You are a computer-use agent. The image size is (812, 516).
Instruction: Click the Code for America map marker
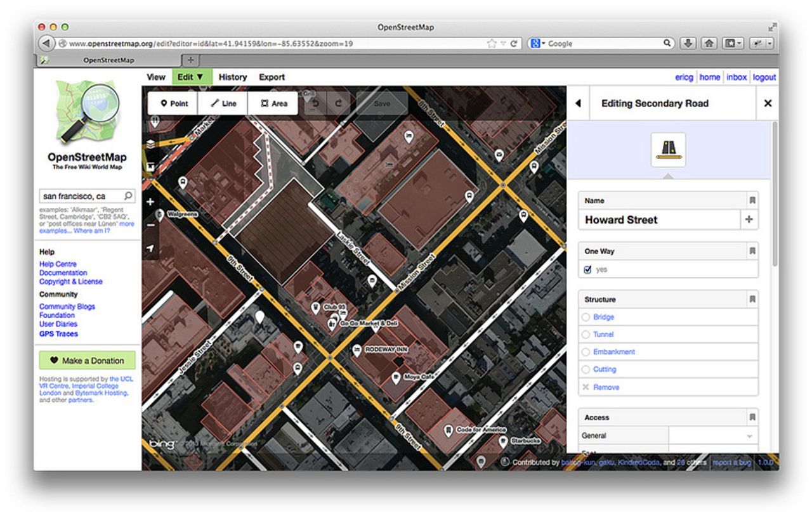click(x=449, y=430)
